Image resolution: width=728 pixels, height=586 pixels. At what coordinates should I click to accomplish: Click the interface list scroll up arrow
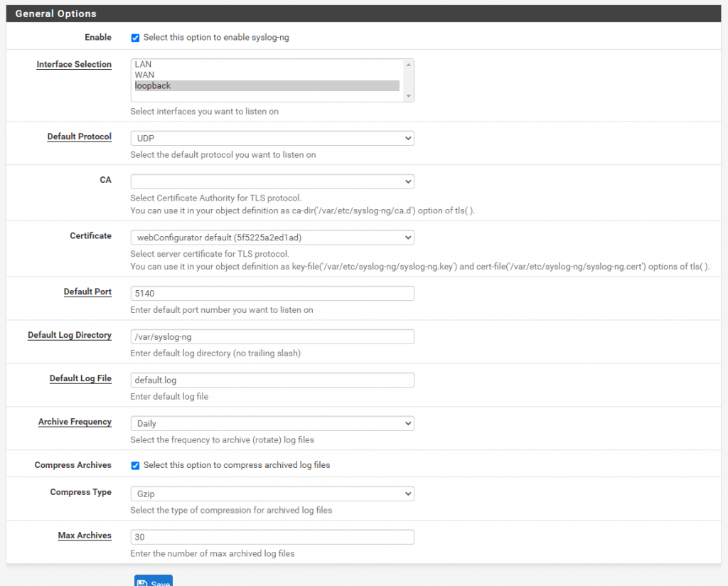pos(409,65)
